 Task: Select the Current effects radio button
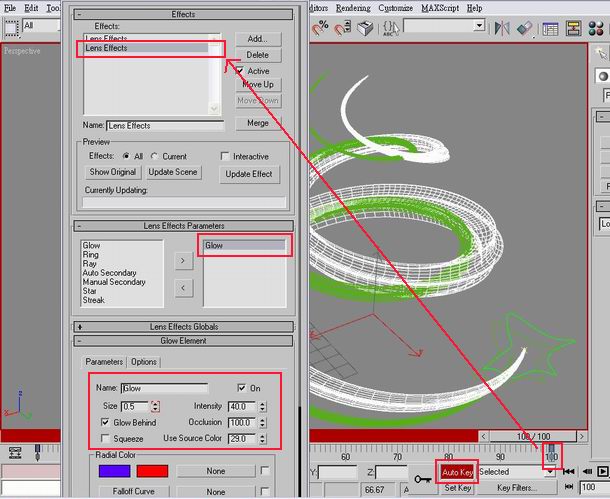point(154,156)
